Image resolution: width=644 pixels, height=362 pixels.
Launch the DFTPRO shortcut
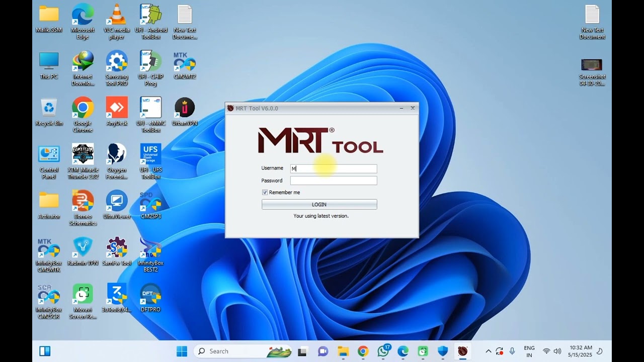(x=150, y=298)
